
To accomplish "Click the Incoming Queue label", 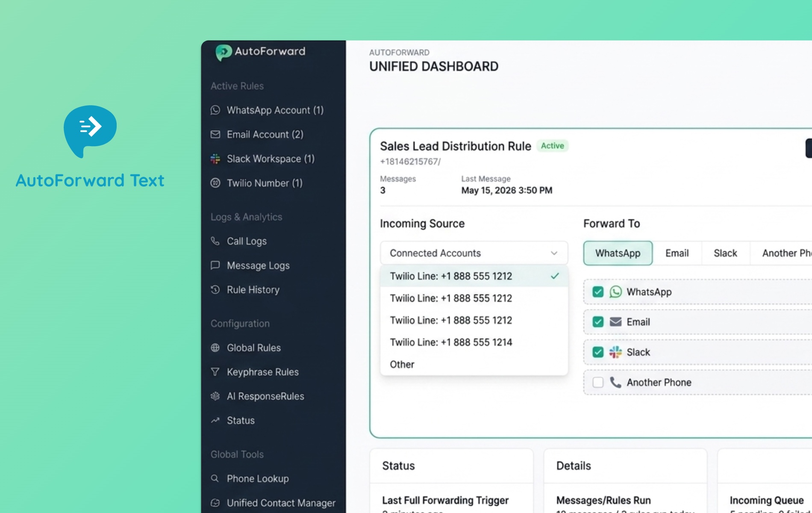I will click(x=767, y=500).
